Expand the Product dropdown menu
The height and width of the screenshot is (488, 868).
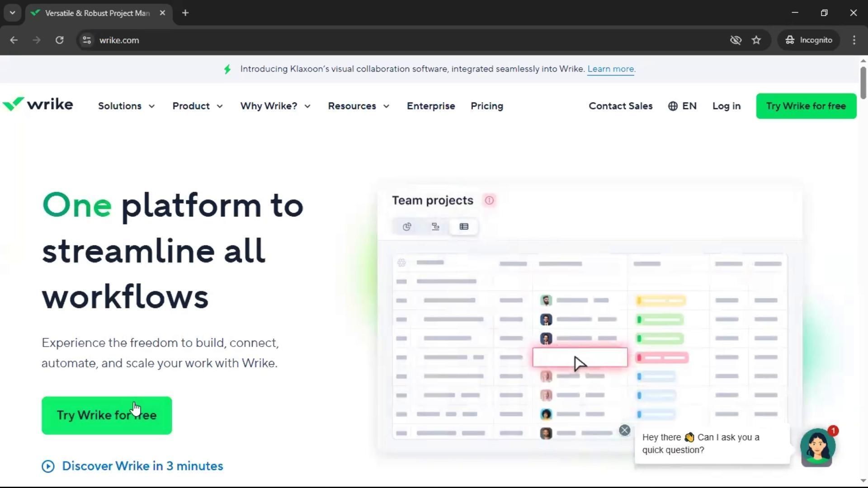point(198,106)
